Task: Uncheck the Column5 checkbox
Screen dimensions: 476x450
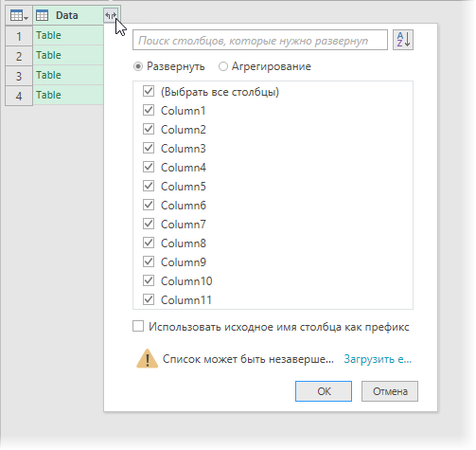Action: pyautogui.click(x=149, y=186)
